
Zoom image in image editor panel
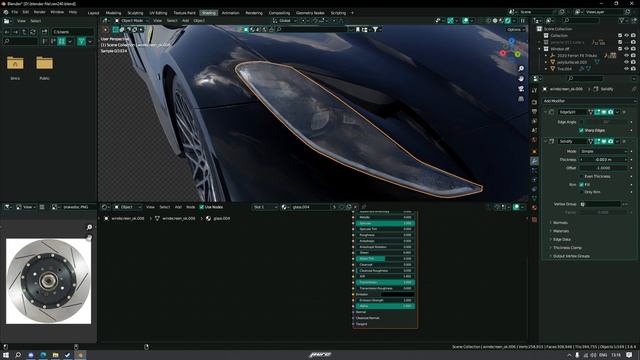pyautogui.click(x=89, y=227)
